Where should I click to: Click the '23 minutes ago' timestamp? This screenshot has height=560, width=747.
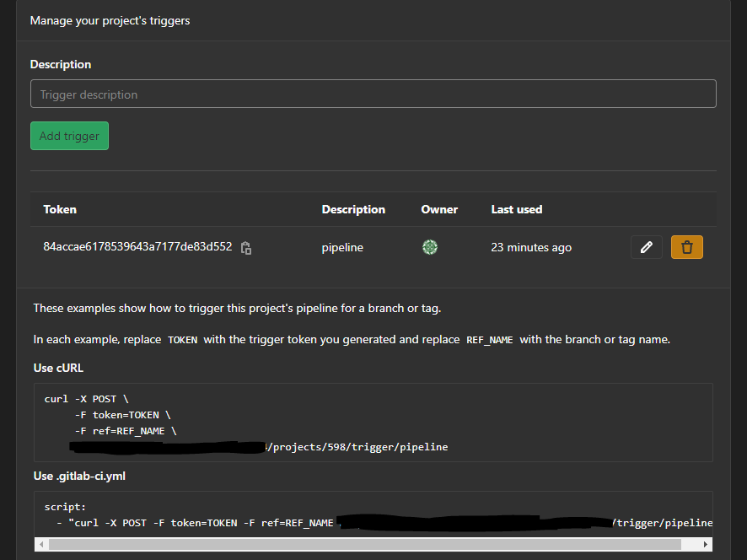pos(530,247)
